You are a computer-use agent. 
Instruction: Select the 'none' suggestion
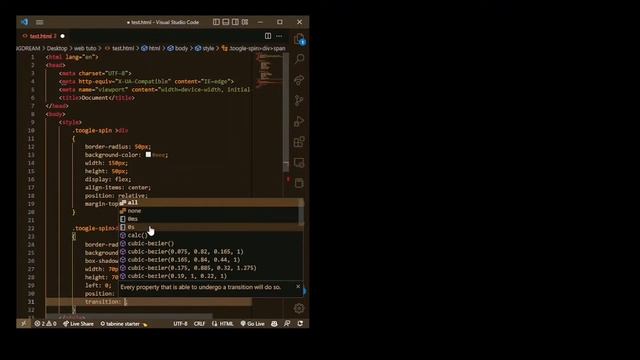[209, 211]
